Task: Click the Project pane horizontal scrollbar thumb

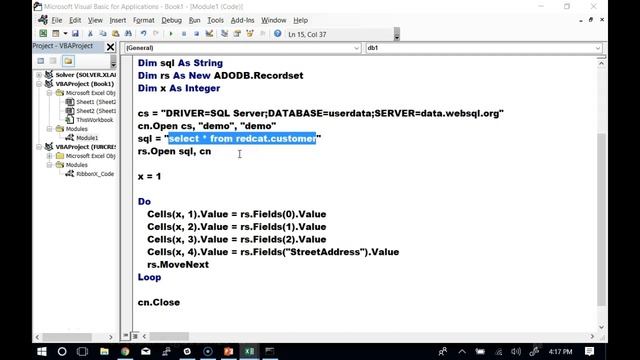Action: [x=67, y=337]
